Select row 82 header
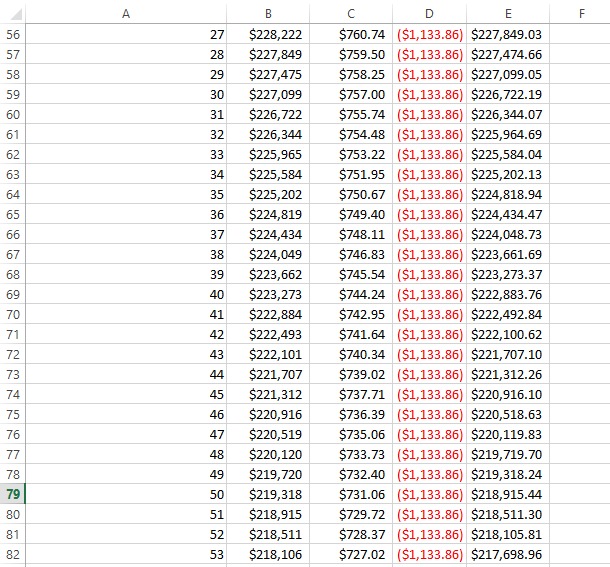 (13, 554)
